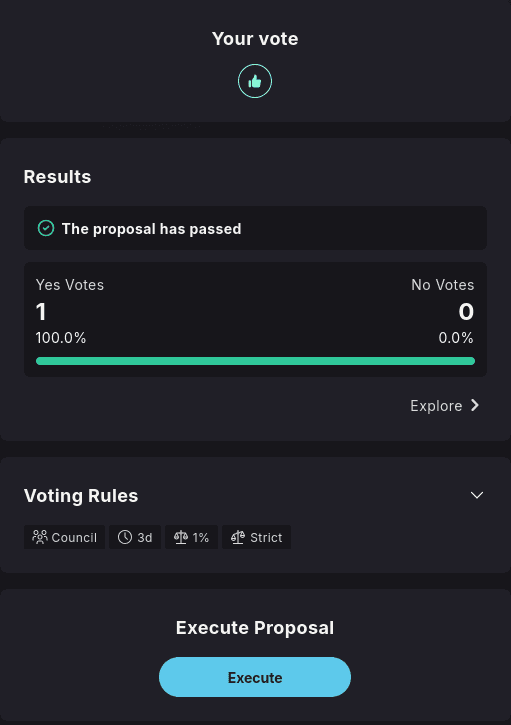This screenshot has width=511, height=725.
Task: Click the Council people icon
Action: [x=40, y=537]
